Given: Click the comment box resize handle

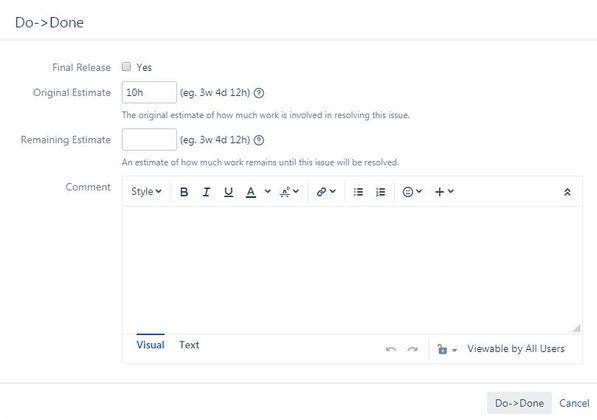Looking at the screenshot, I should click(x=576, y=328).
